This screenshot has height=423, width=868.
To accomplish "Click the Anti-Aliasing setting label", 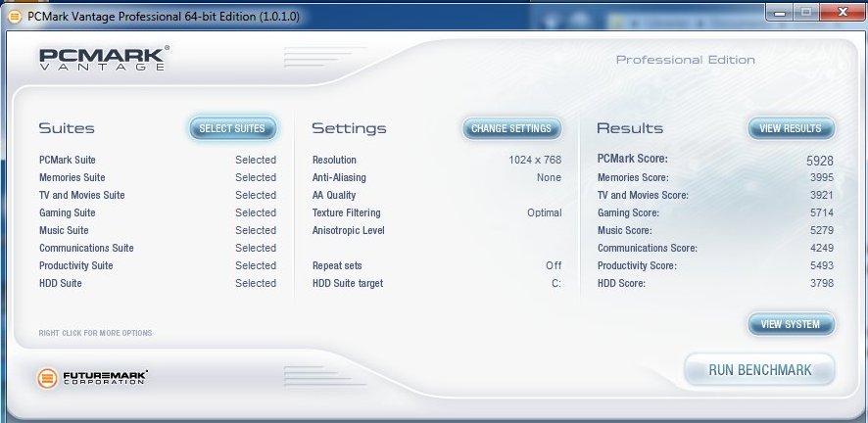I will coord(339,177).
